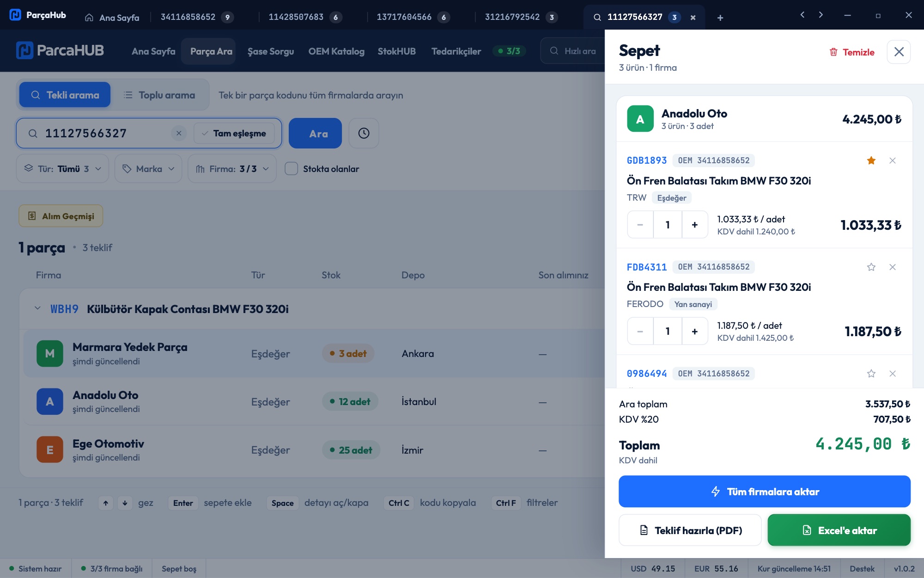
Task: Add a new tab with plus icon
Action: pyautogui.click(x=720, y=18)
